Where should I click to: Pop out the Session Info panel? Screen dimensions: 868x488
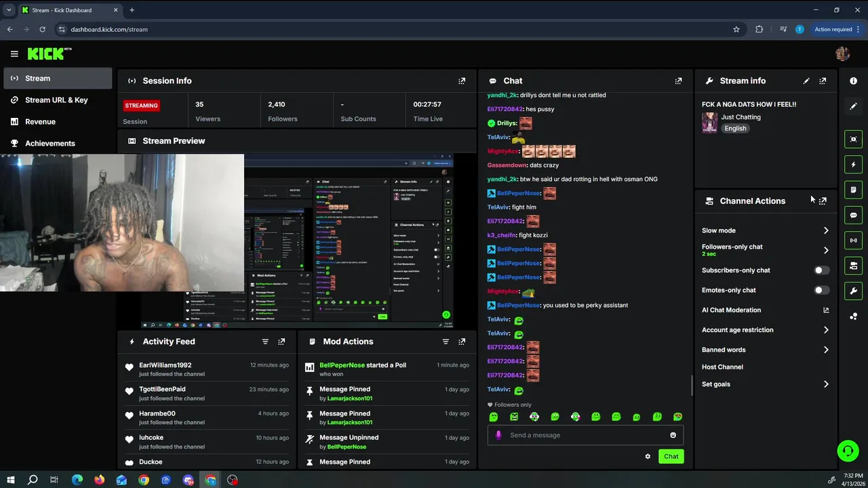tap(462, 81)
